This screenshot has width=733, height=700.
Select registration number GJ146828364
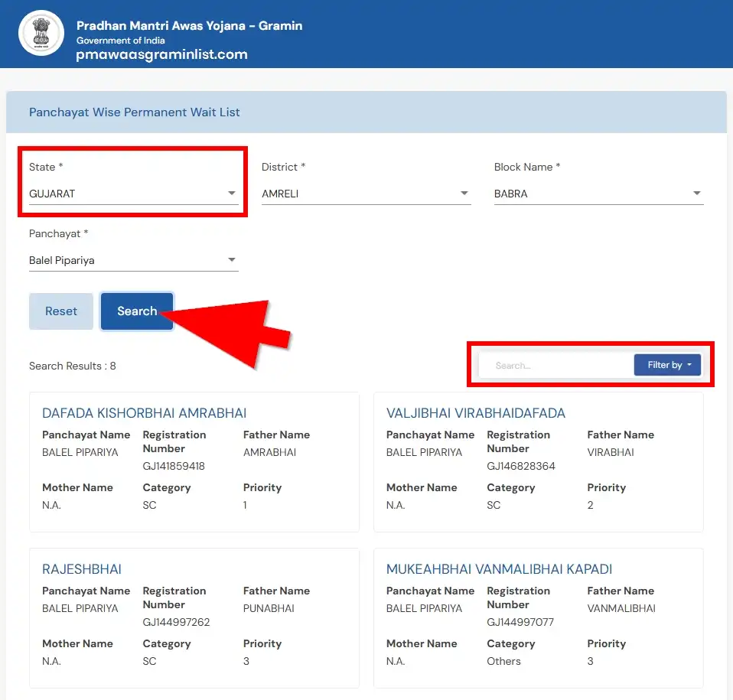pyautogui.click(x=521, y=466)
